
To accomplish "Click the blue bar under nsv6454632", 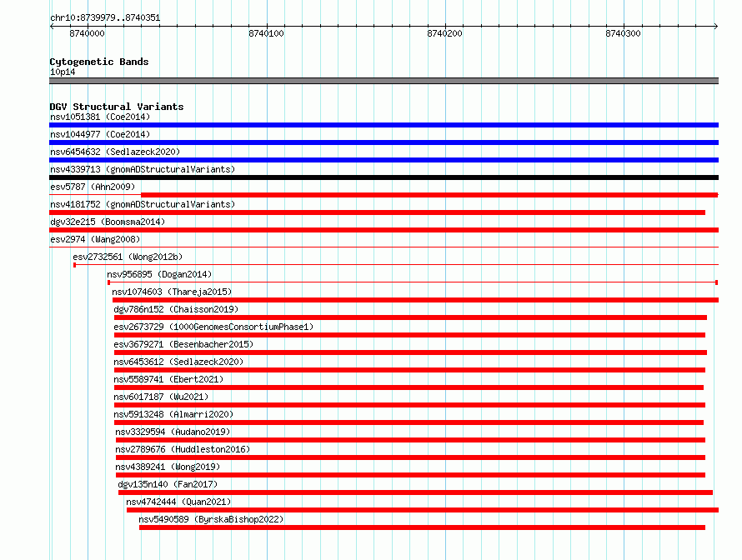I will pos(384,160).
